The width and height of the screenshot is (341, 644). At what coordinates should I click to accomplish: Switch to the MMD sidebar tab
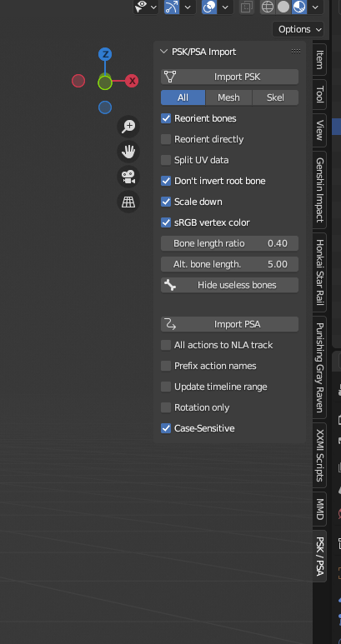(x=319, y=509)
